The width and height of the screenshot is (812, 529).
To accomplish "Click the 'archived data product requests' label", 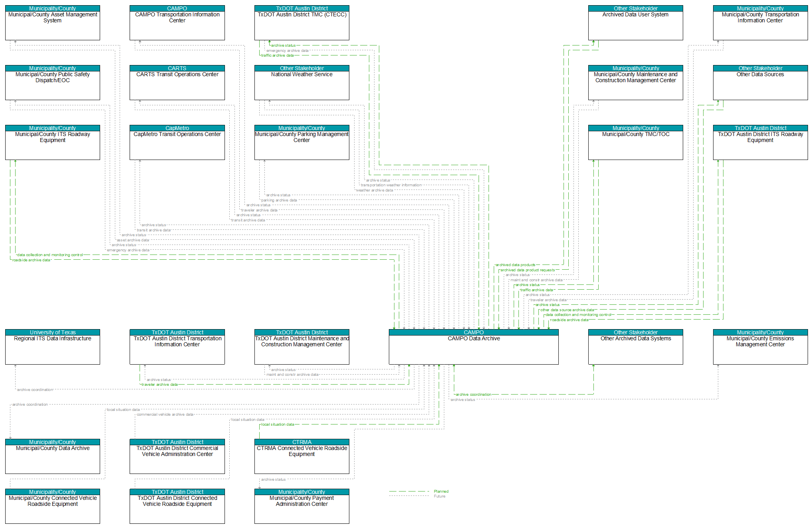I will point(528,270).
